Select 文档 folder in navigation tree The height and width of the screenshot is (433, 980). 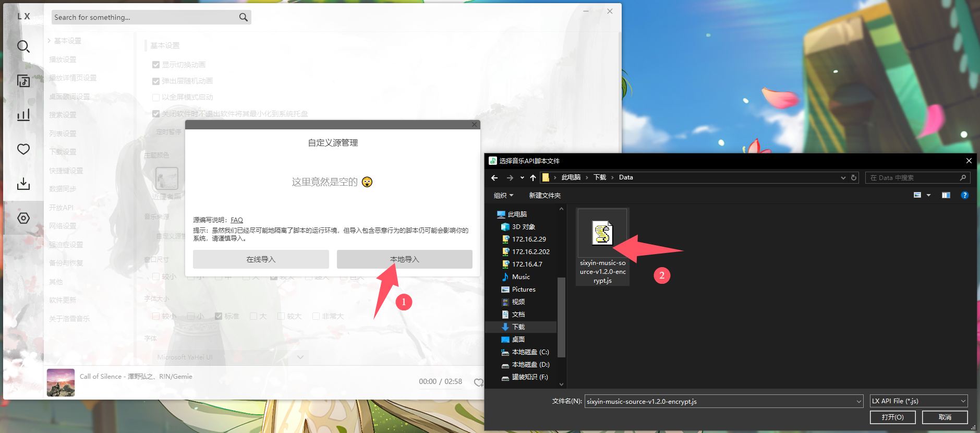[518, 315]
